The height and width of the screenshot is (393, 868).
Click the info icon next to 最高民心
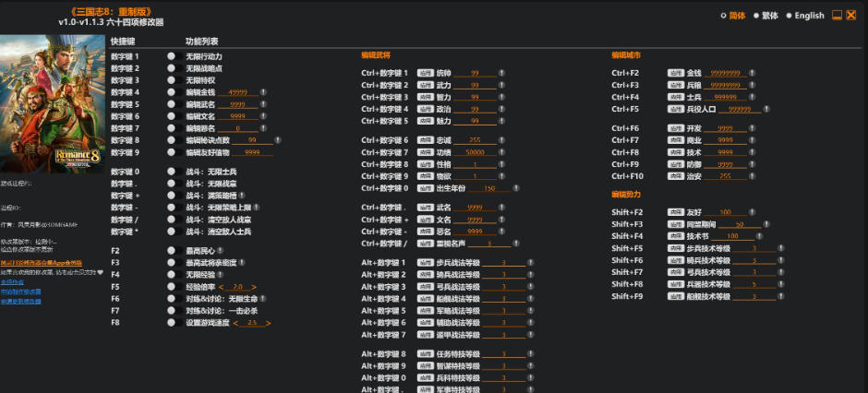(221, 250)
